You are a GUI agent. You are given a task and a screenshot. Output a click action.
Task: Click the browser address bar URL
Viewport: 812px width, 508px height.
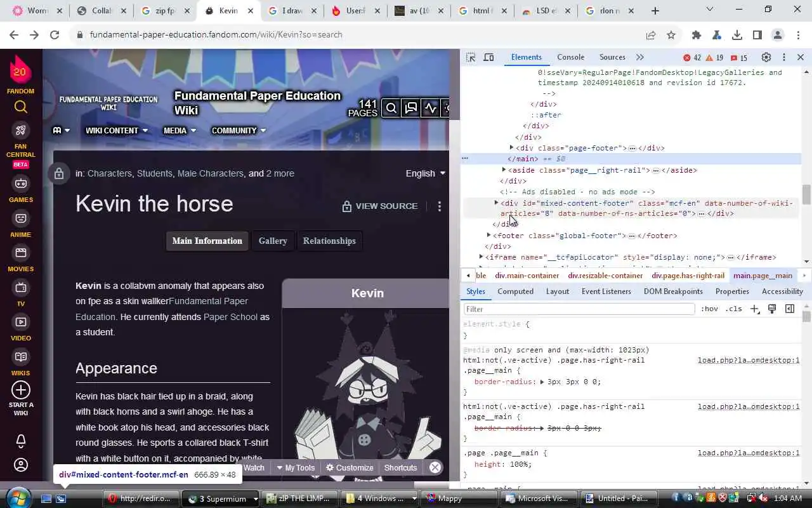216,35
